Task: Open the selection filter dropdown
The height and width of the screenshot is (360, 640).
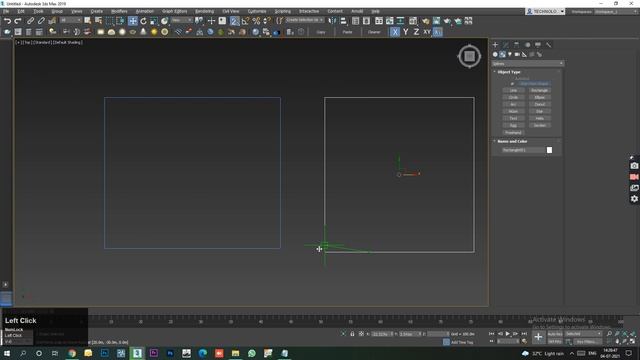Action: pyautogui.click(x=71, y=20)
